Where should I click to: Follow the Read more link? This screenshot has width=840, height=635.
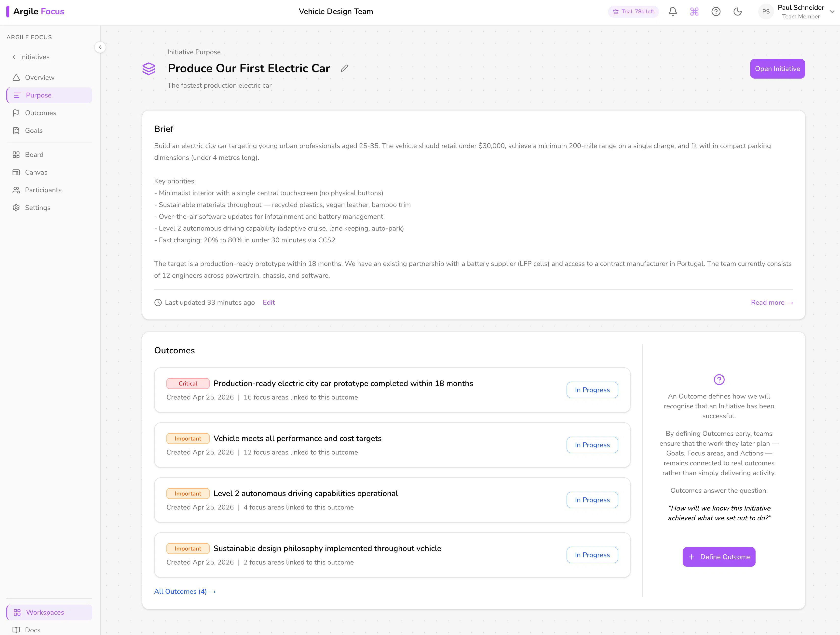coord(772,303)
